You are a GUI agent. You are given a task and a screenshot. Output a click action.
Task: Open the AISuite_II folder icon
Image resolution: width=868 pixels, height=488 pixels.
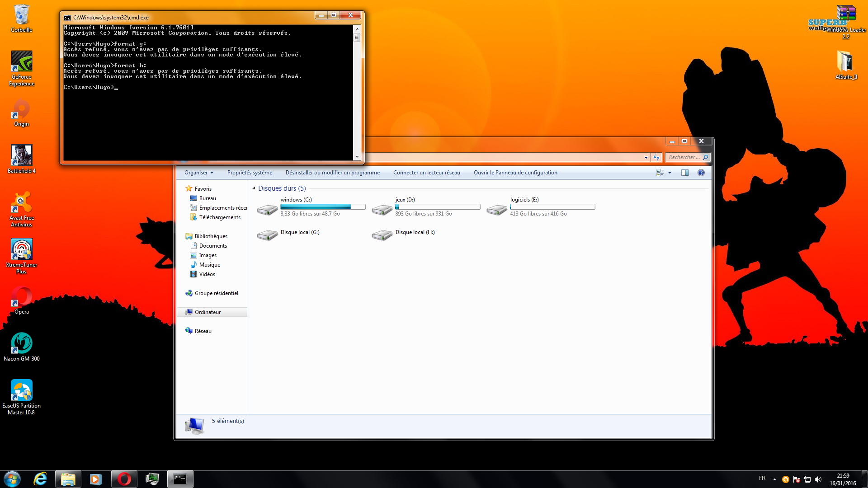pyautogui.click(x=845, y=65)
